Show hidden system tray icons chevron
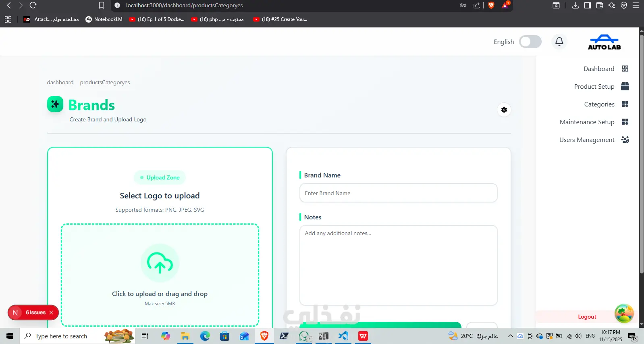 coord(510,336)
